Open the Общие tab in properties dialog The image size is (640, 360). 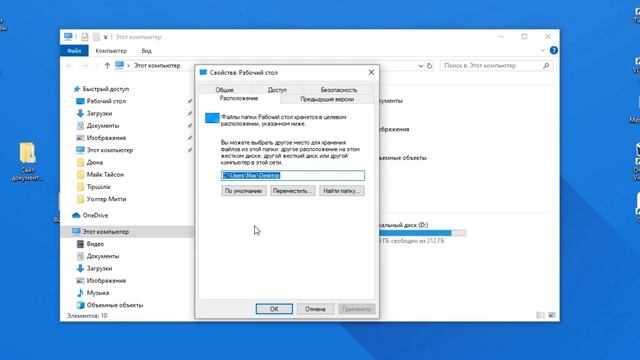point(224,89)
